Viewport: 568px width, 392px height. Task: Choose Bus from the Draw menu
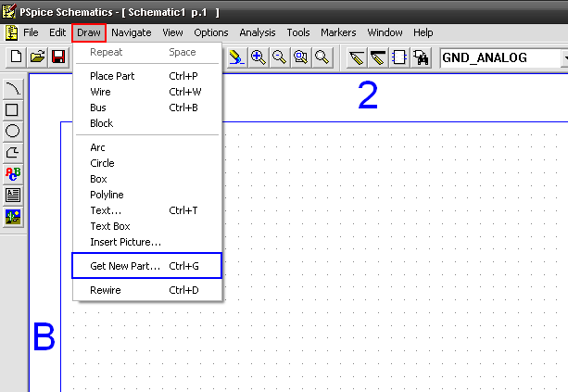pyautogui.click(x=147, y=107)
